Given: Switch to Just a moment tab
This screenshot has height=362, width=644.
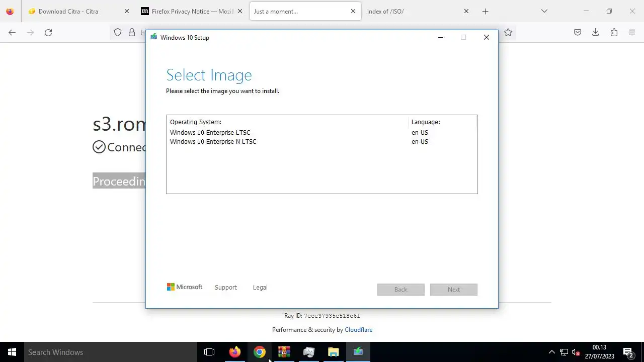Looking at the screenshot, I should point(305,11).
